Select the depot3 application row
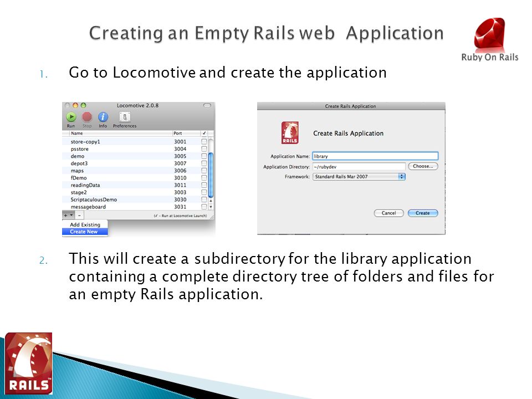Image resolution: width=532 pixels, height=399 pixels. [135, 163]
